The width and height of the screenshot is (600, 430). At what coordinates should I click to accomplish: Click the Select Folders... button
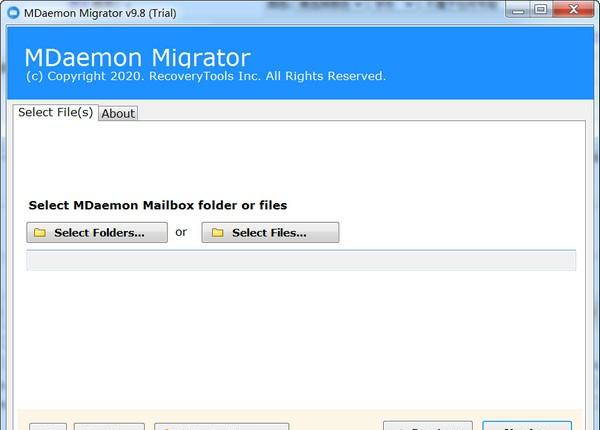(97, 232)
